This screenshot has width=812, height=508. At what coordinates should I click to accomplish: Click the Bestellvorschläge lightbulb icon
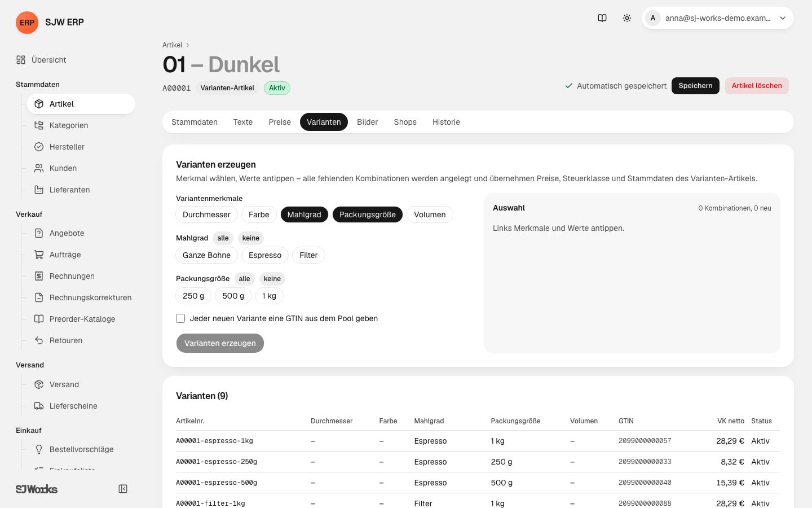(x=39, y=449)
